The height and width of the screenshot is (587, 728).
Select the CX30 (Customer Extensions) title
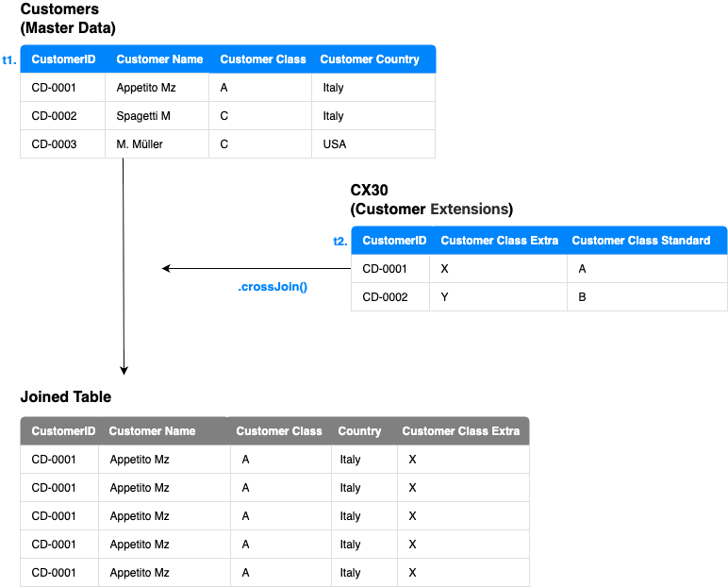coord(431,200)
